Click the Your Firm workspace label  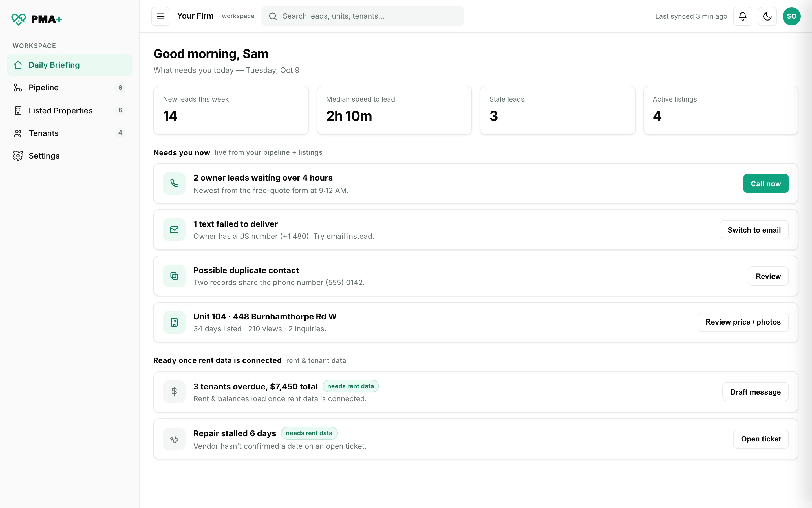215,16
